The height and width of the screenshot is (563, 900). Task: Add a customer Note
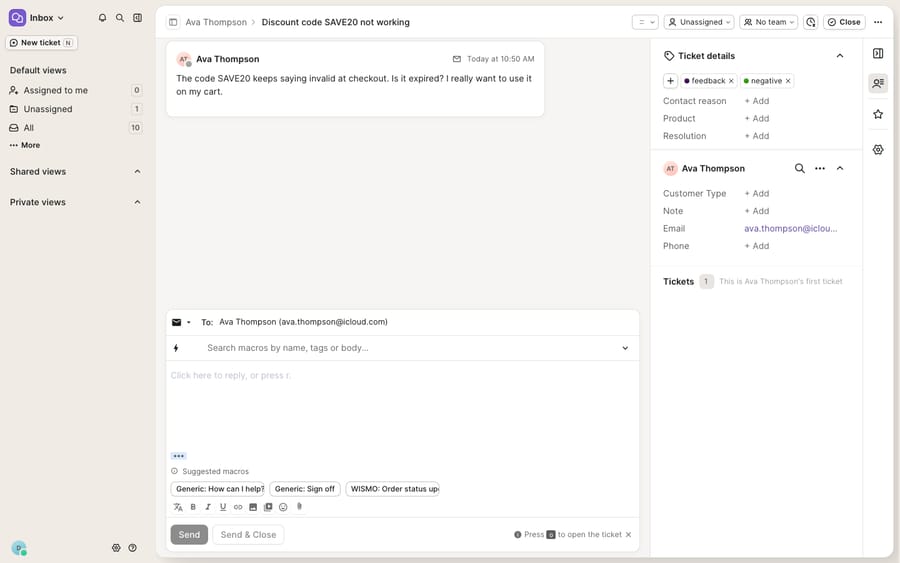(757, 211)
